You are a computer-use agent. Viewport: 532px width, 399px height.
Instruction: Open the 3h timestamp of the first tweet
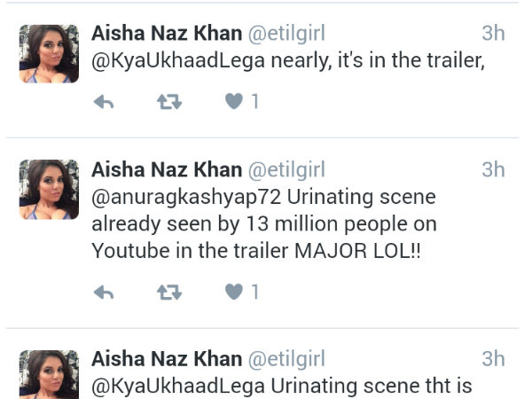click(493, 34)
